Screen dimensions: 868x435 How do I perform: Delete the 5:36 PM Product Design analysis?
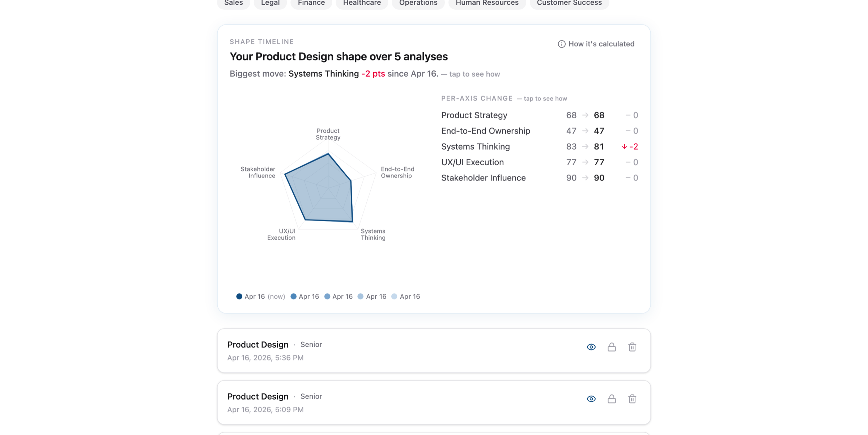coord(632,347)
